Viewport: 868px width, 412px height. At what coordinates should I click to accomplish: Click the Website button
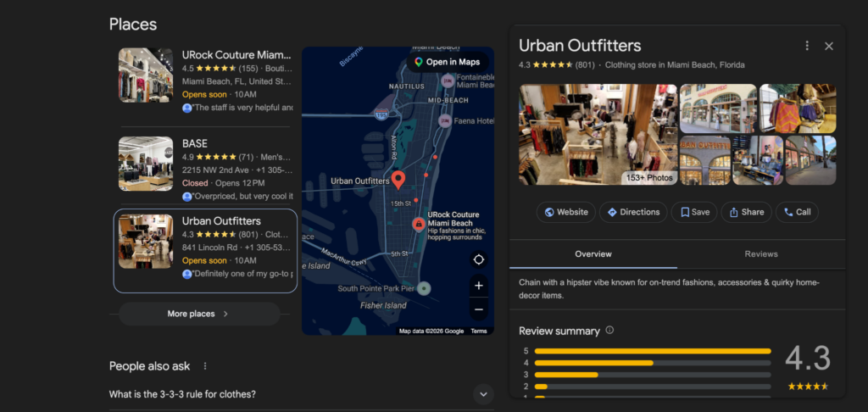coord(565,212)
